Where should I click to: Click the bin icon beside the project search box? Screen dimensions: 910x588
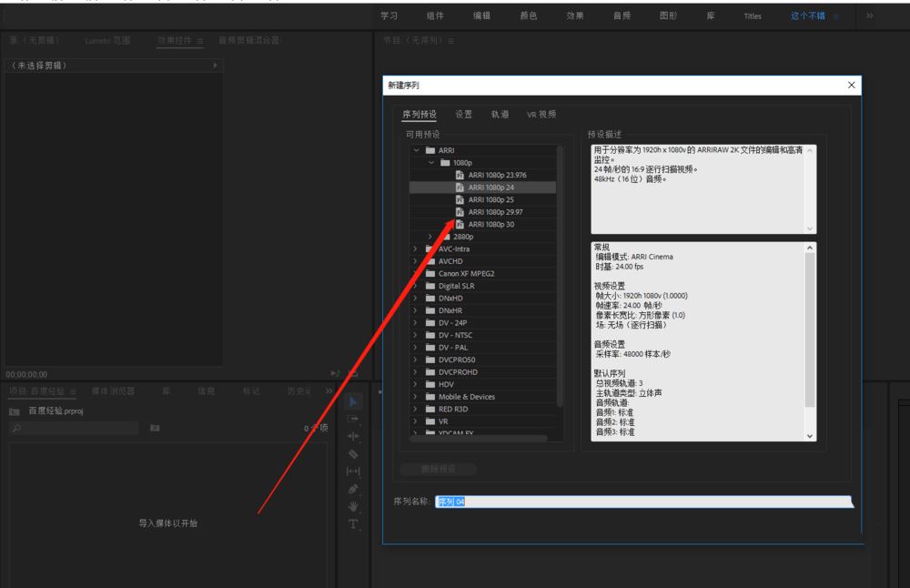click(154, 427)
